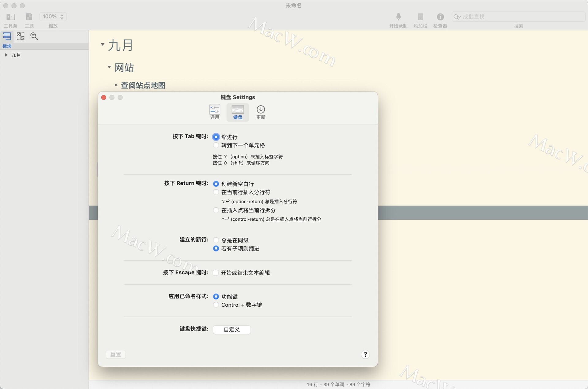Select 在当前行插入分行符 radio option
The height and width of the screenshot is (389, 588).
tap(216, 192)
